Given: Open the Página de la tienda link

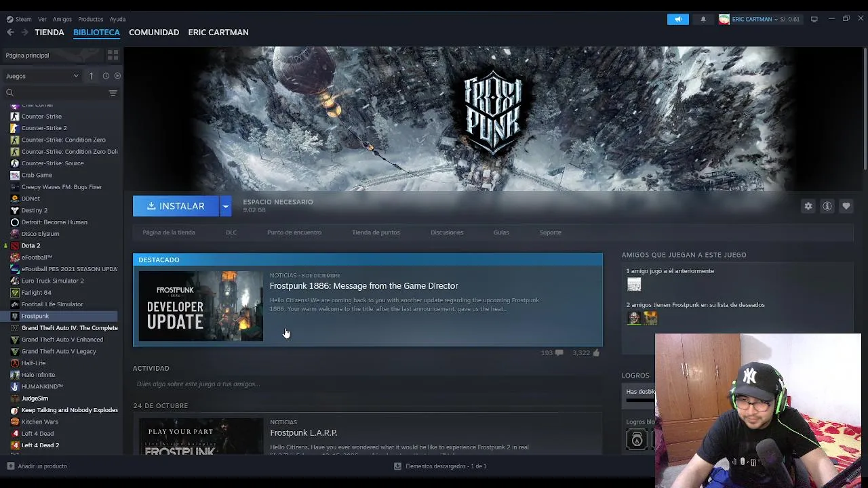Looking at the screenshot, I should (x=169, y=232).
